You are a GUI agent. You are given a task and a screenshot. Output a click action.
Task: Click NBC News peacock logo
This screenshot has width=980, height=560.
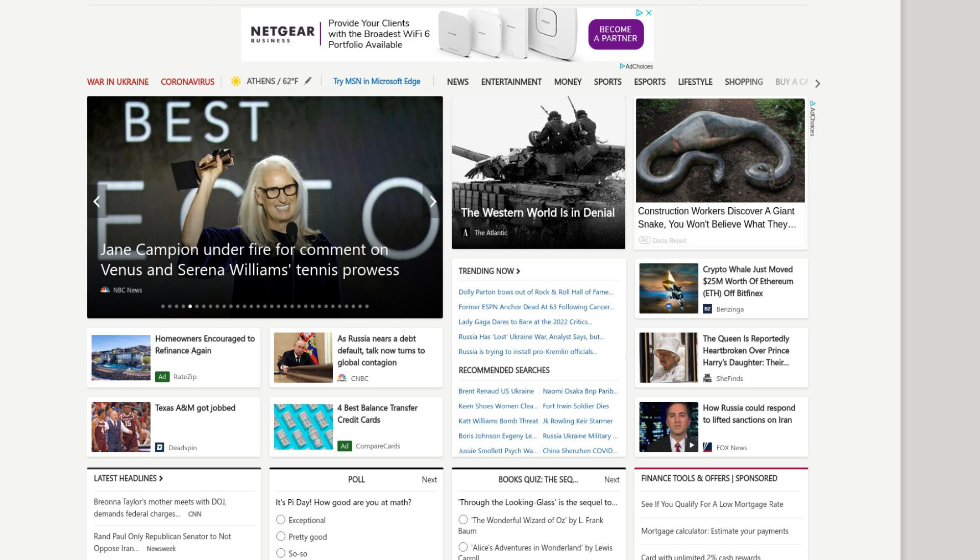click(x=105, y=290)
